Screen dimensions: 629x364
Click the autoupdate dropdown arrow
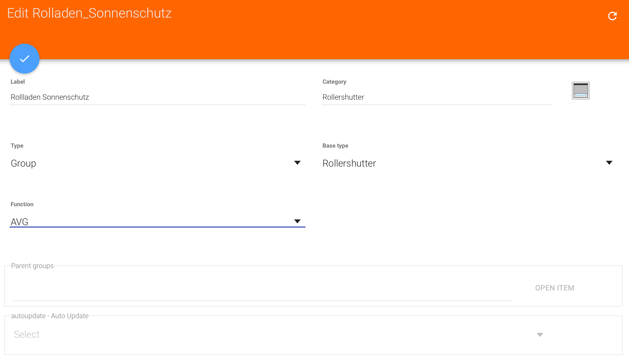(x=540, y=335)
